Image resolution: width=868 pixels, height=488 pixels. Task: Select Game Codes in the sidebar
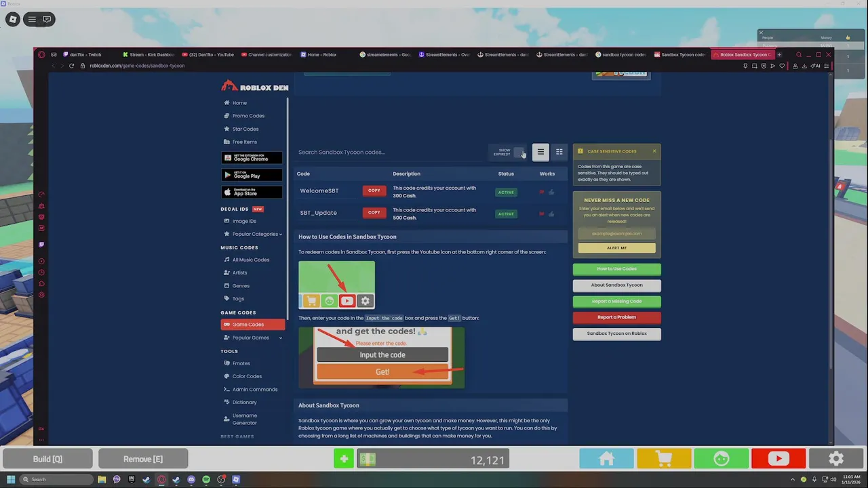tap(252, 325)
